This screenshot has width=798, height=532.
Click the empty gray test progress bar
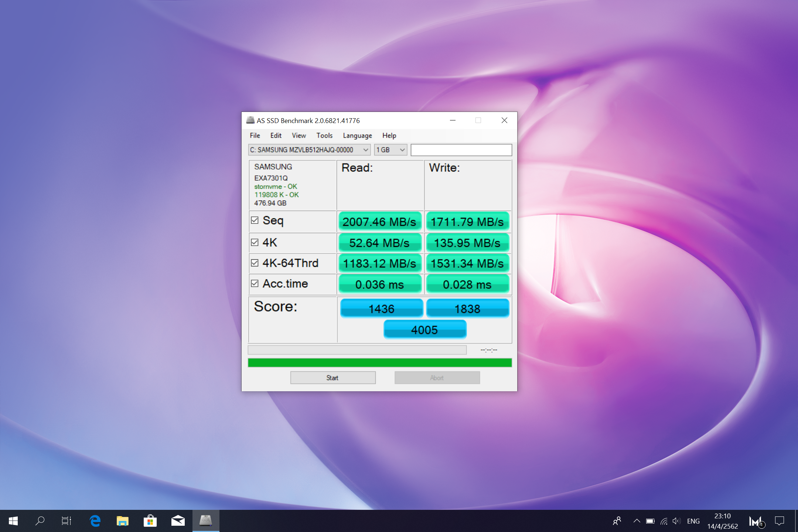(x=357, y=350)
